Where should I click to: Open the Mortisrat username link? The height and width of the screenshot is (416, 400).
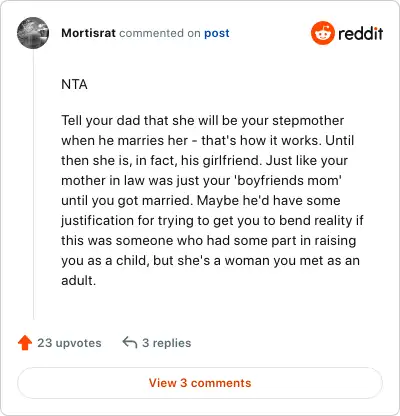88,33
